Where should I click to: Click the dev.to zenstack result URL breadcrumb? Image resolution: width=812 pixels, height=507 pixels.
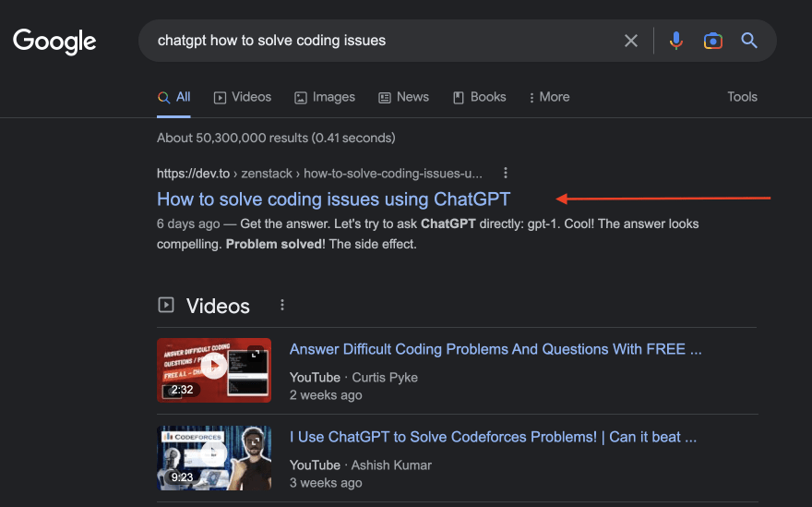coord(319,173)
